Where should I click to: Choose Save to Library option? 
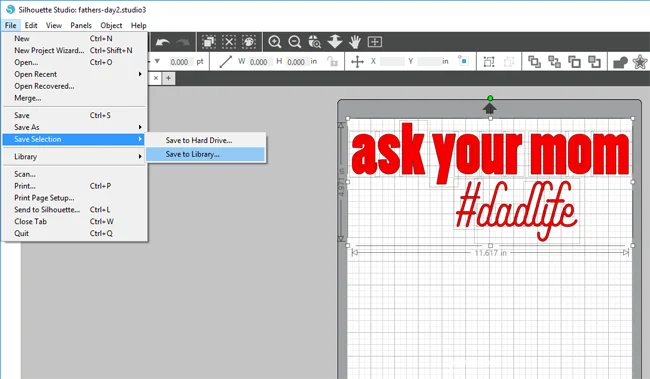pyautogui.click(x=206, y=154)
